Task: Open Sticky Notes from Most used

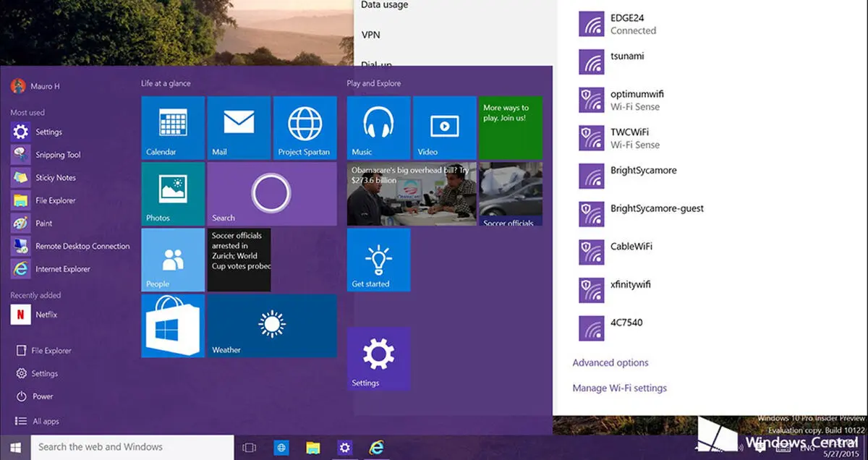Action: tap(44, 177)
